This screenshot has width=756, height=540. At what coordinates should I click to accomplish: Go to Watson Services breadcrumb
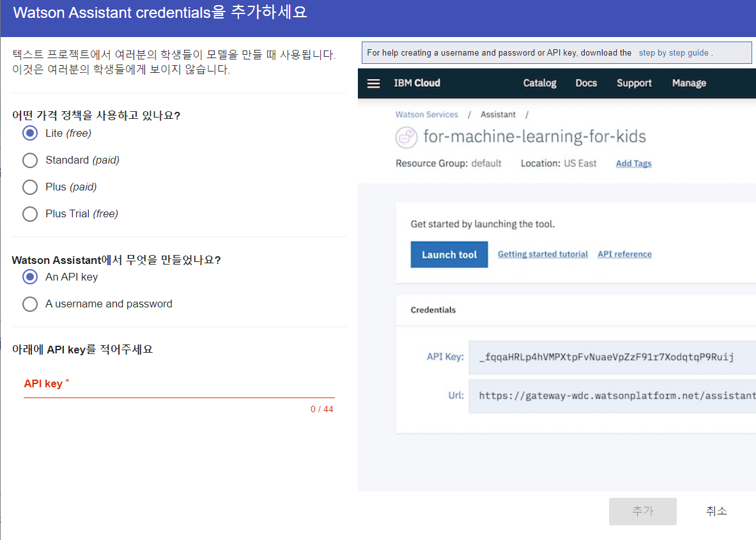coord(427,114)
